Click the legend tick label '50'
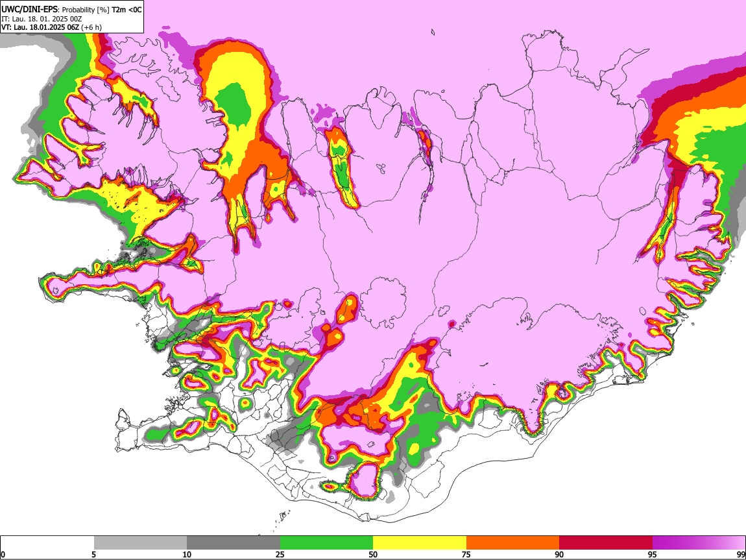746x560 pixels. (373, 554)
